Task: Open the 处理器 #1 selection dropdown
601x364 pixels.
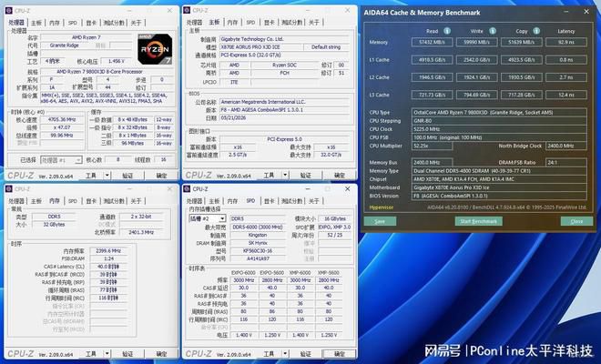Action: 78,160
